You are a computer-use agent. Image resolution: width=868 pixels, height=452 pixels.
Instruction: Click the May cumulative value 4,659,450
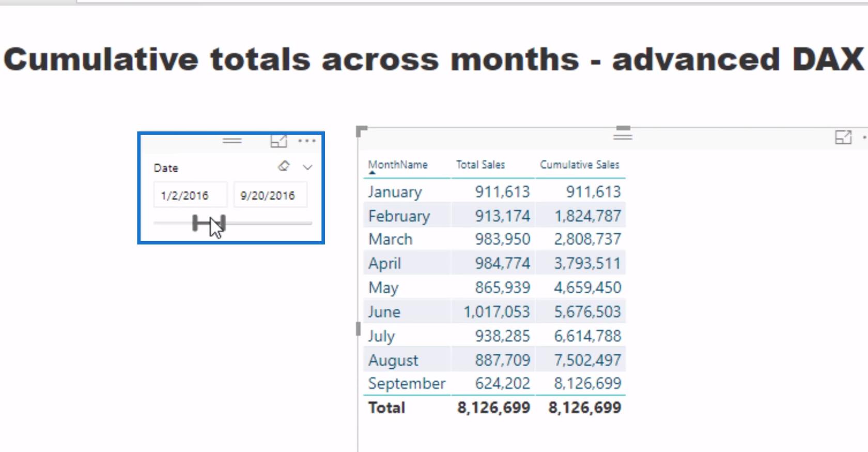click(x=587, y=287)
